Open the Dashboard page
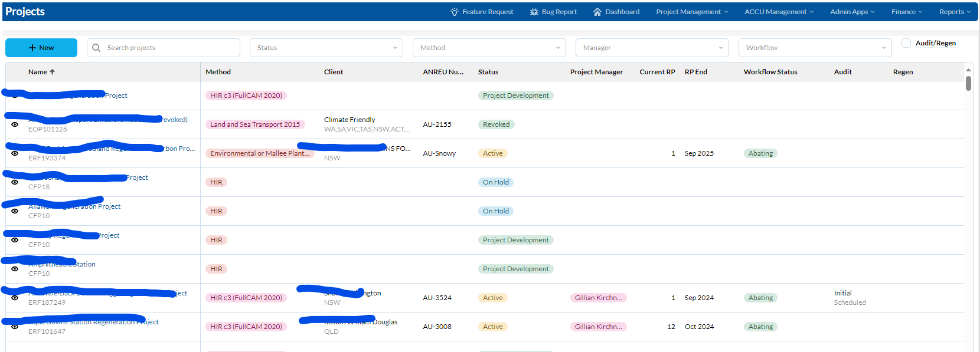980x352 pixels. click(616, 12)
